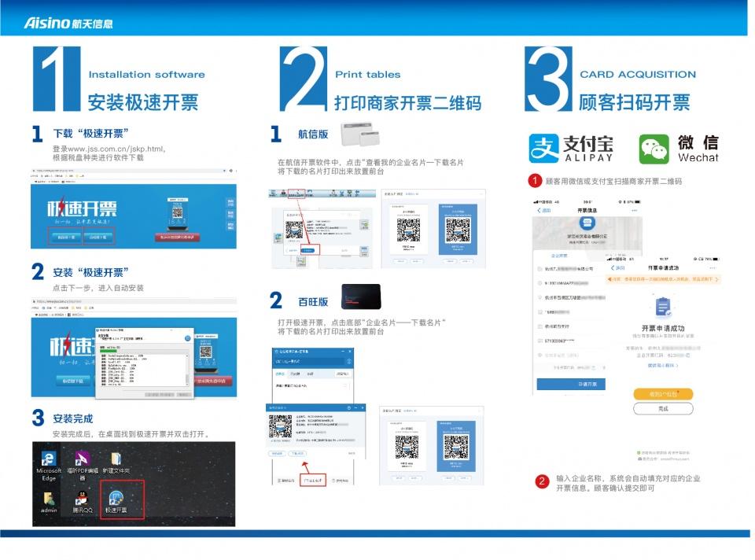
Task: Tap the bank account field 571300063
Action: pos(571,341)
